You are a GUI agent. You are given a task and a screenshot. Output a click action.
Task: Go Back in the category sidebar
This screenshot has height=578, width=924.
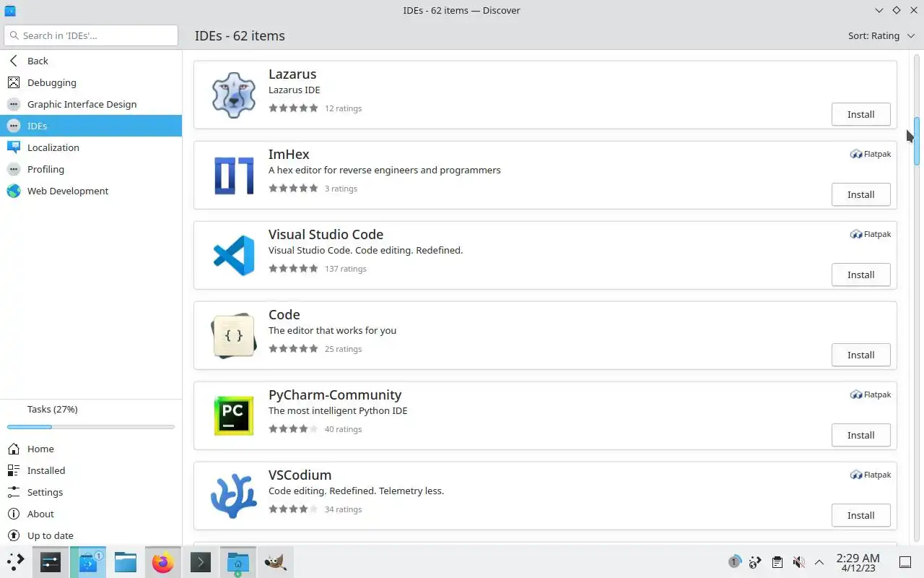(91, 61)
